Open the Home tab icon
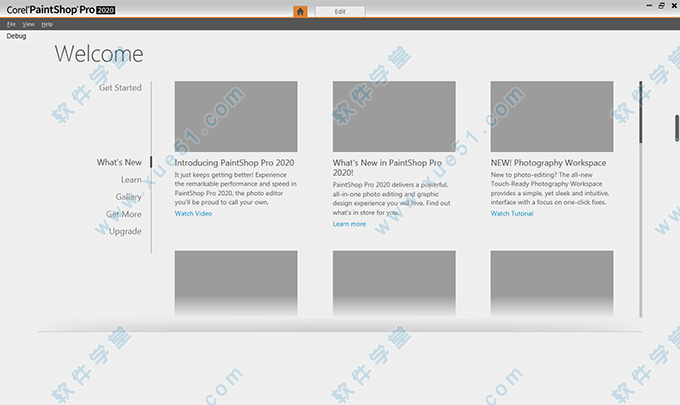680x405 pixels. coord(300,11)
